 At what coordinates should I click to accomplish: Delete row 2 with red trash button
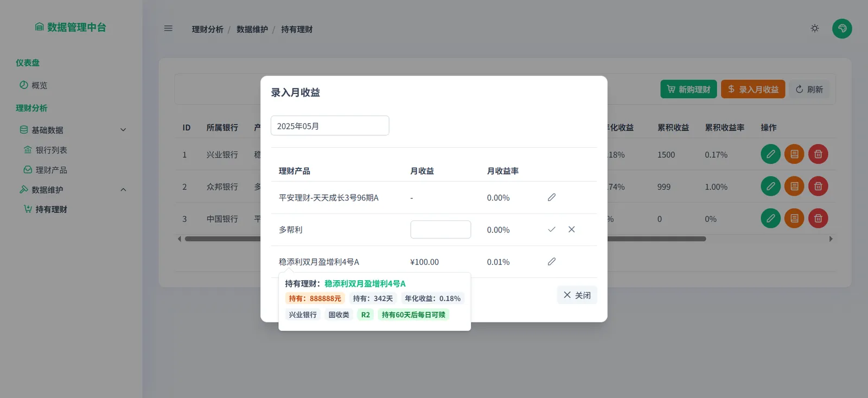pos(818,186)
